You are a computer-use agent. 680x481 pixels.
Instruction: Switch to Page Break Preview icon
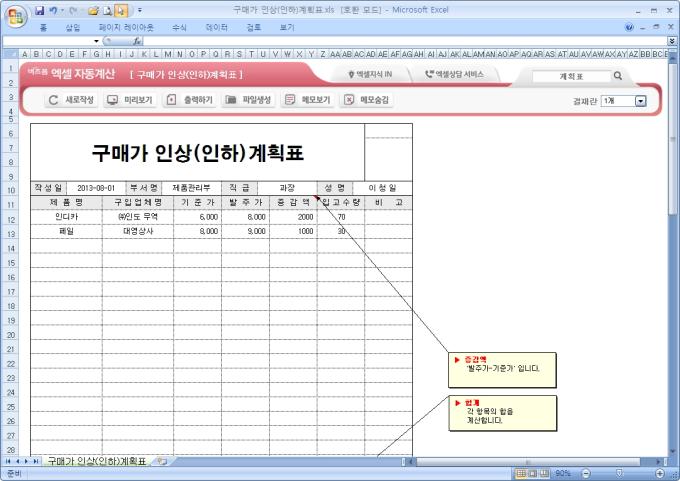point(544,473)
